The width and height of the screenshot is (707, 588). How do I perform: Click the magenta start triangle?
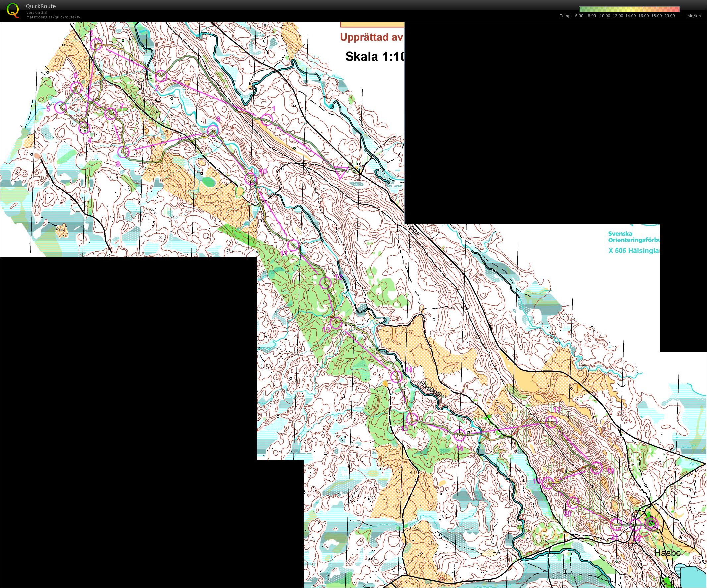(x=340, y=172)
